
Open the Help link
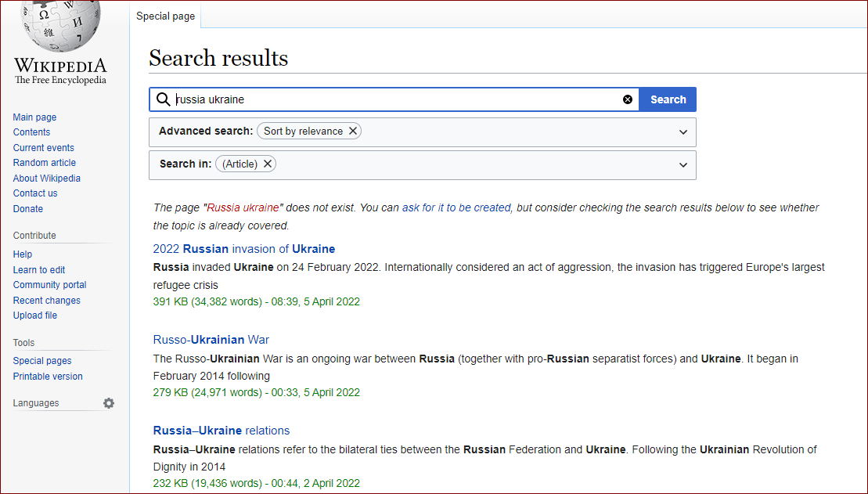[23, 254]
